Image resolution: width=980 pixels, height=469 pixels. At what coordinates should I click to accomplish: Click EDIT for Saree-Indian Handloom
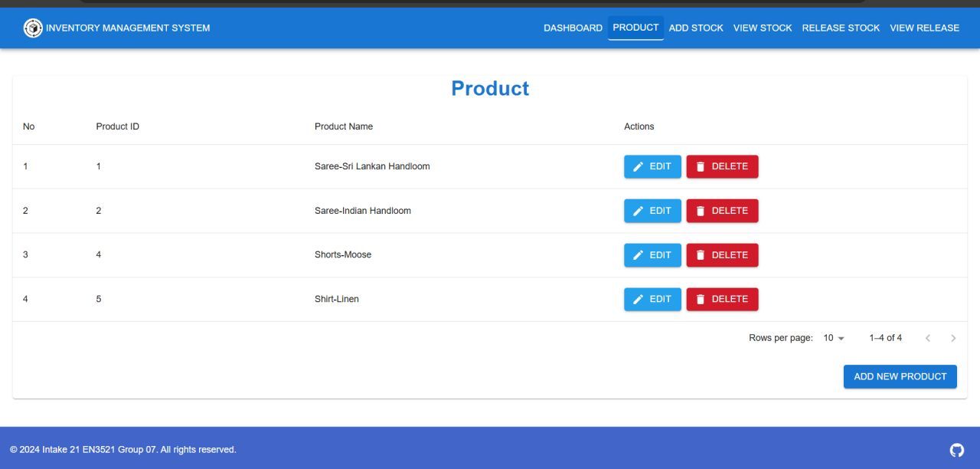652,210
